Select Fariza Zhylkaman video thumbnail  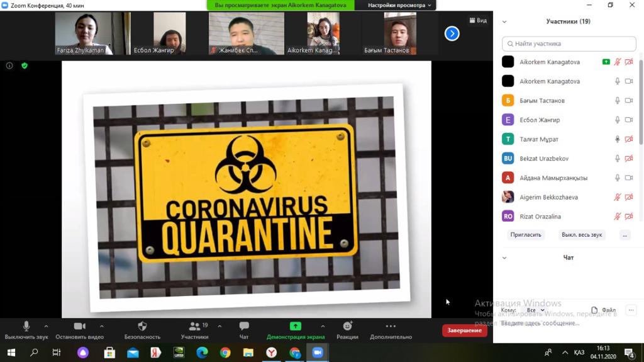click(92, 33)
